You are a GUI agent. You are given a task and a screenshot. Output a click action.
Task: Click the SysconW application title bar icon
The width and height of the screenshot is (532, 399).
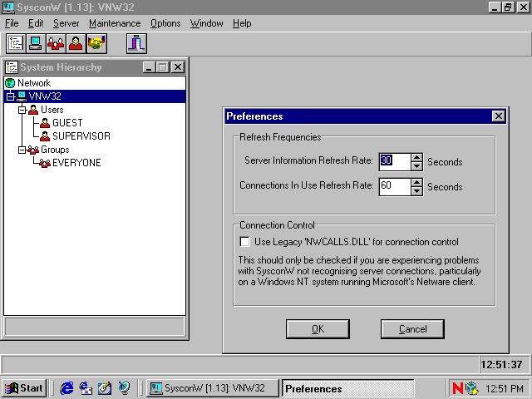pyautogui.click(x=8, y=7)
